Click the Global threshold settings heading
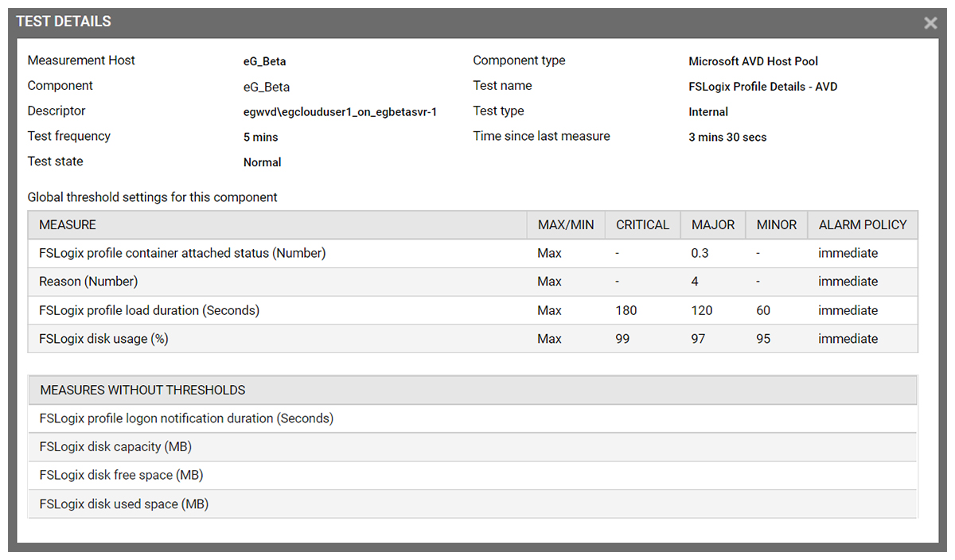Image resolution: width=955 pixels, height=560 pixels. 153,197
